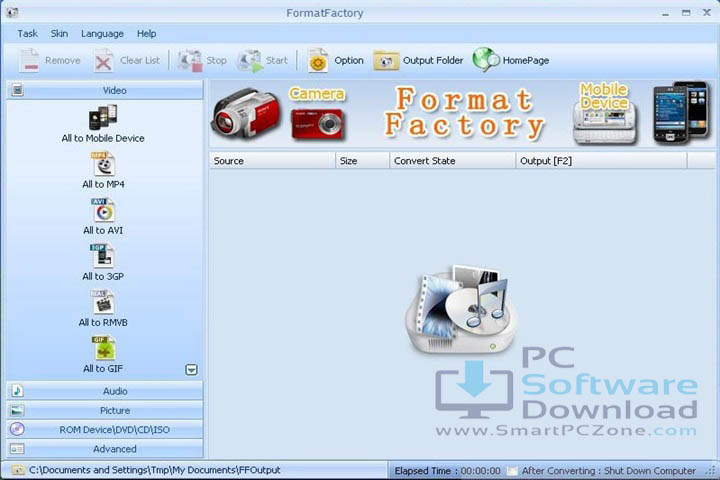This screenshot has width=720, height=480.
Task: Expand the ROM Device\DVD\CD\ISO section
Action: coord(105,429)
